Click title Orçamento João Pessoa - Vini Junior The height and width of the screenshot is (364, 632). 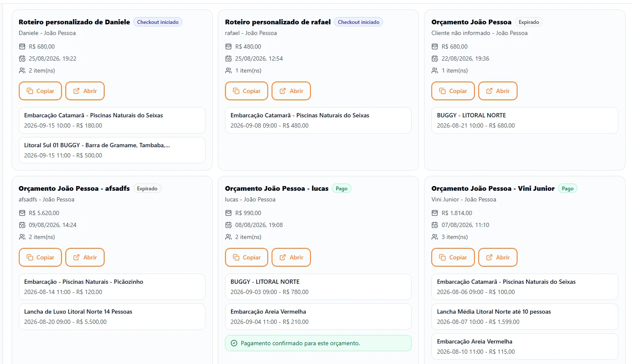pyautogui.click(x=493, y=188)
